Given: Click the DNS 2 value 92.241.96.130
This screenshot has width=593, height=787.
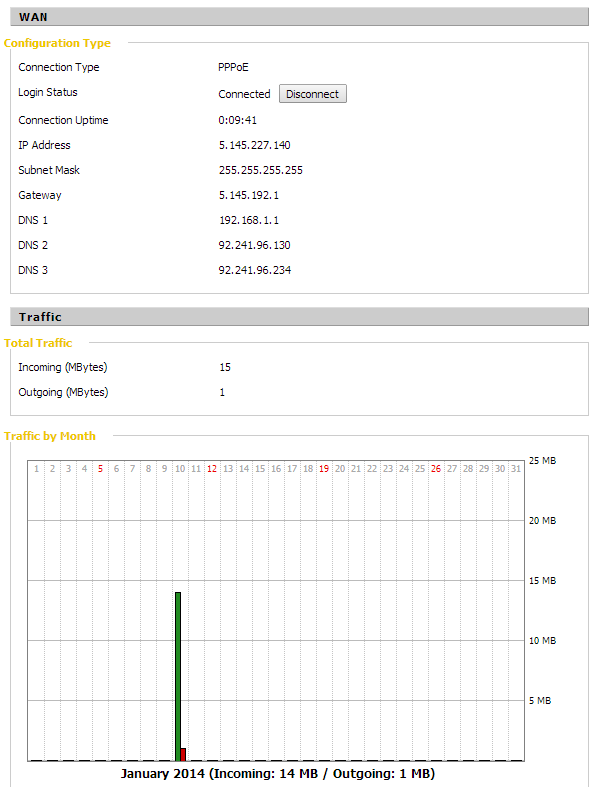Looking at the screenshot, I should pyautogui.click(x=254, y=245).
